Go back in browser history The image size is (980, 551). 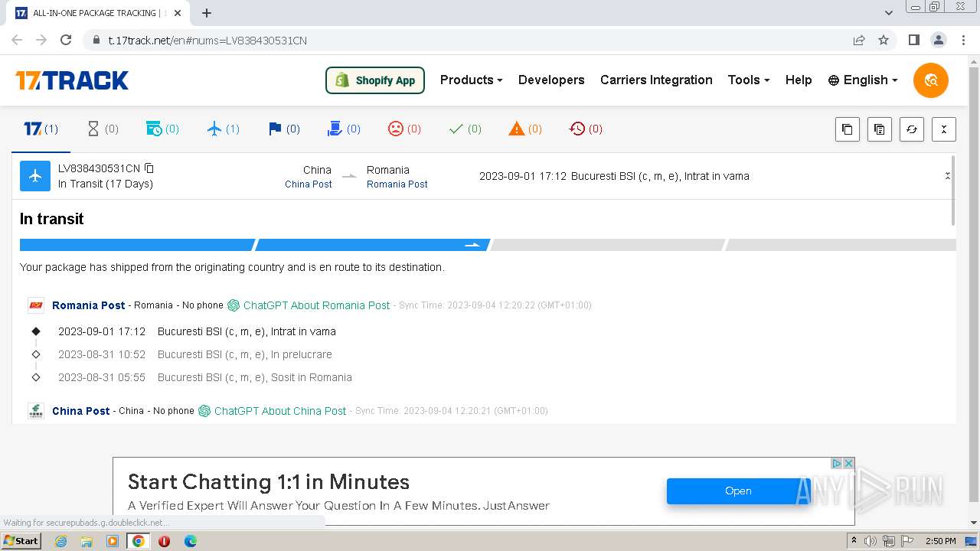(17, 40)
